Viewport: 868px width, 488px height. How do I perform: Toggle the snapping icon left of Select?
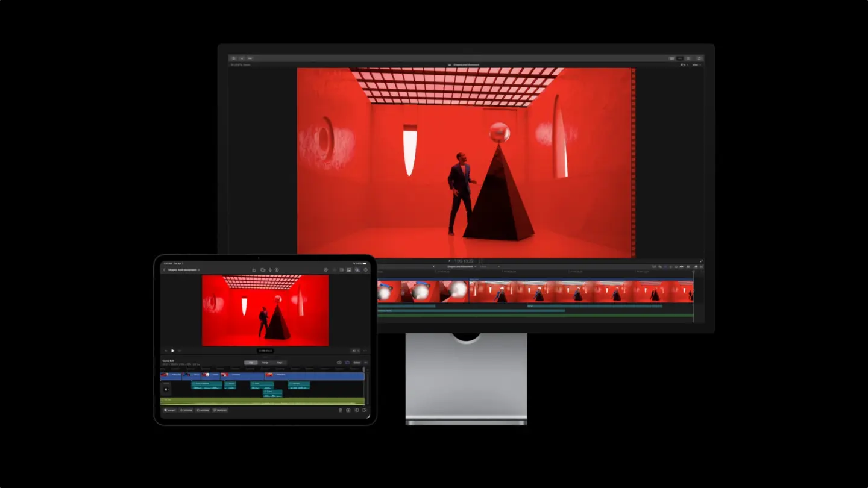click(x=347, y=363)
